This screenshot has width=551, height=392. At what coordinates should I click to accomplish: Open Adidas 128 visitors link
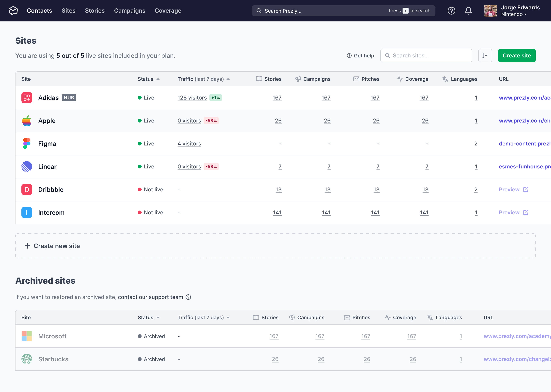pos(192,97)
